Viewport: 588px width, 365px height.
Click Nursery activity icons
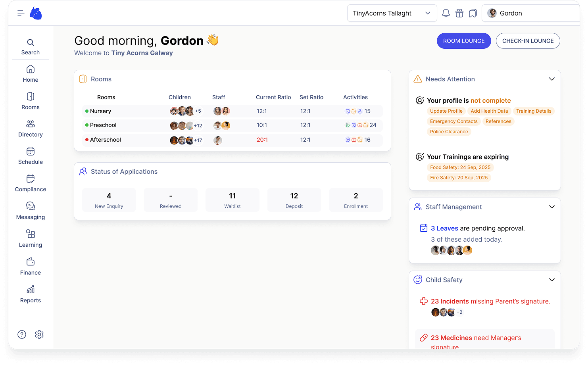pyautogui.click(x=354, y=111)
